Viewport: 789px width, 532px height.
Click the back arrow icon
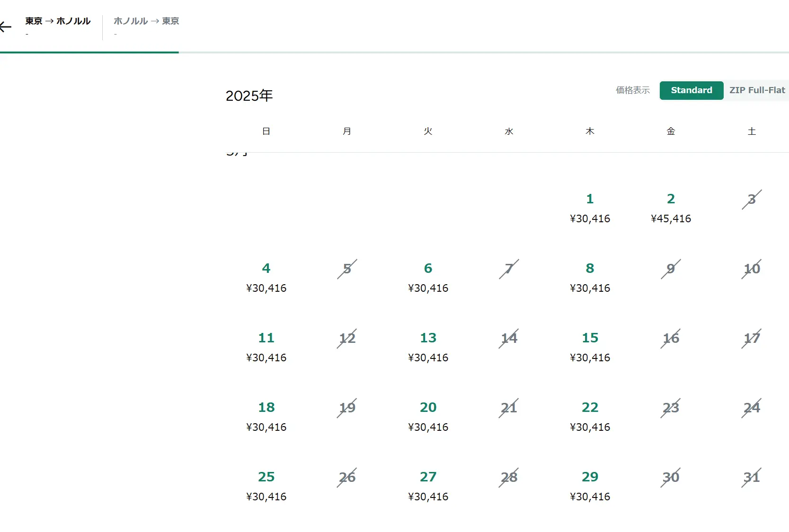[6, 27]
